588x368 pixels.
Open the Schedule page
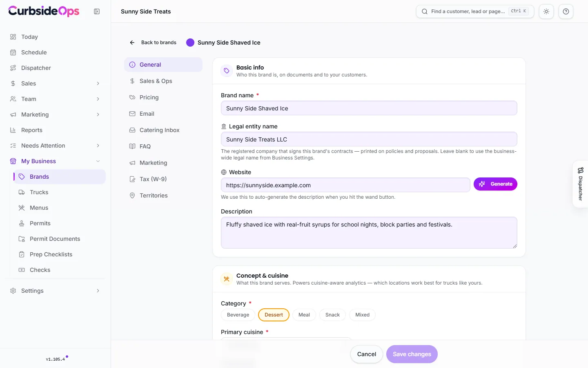pyautogui.click(x=55, y=52)
